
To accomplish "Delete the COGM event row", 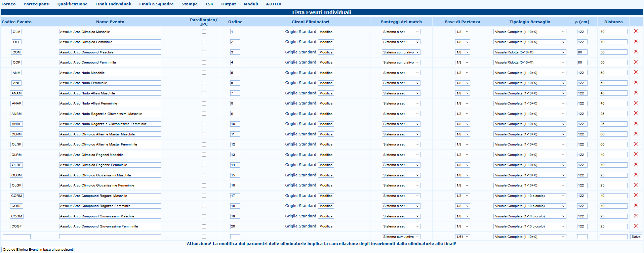I will tap(636, 216).
